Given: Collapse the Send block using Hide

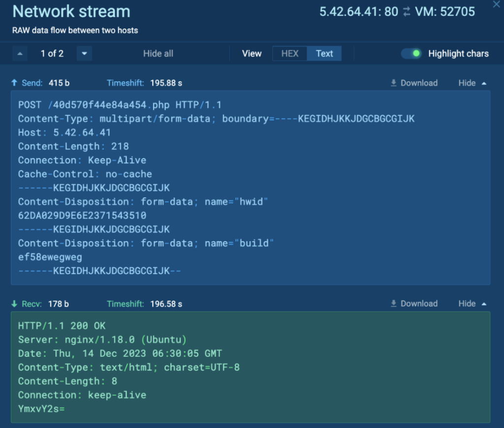Looking at the screenshot, I should (472, 83).
